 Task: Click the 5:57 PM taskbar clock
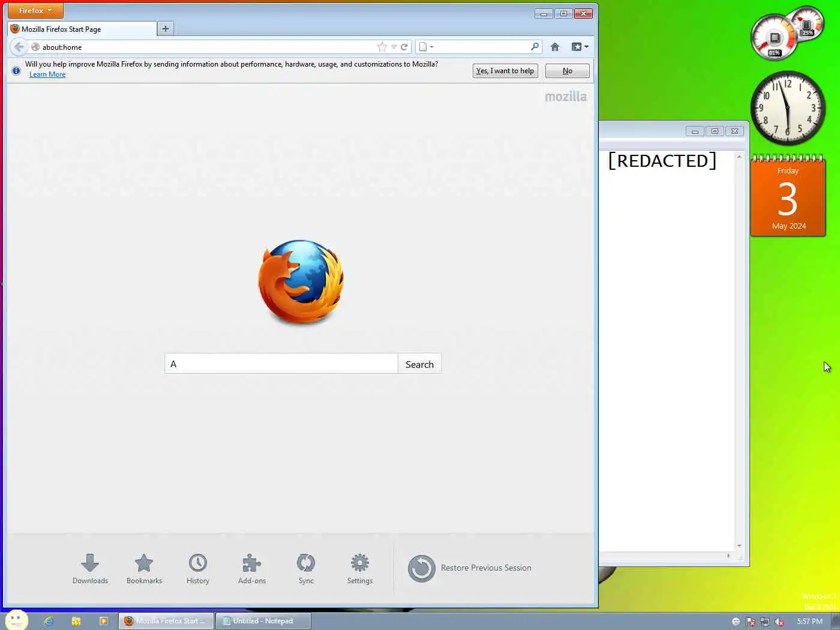pos(809,622)
